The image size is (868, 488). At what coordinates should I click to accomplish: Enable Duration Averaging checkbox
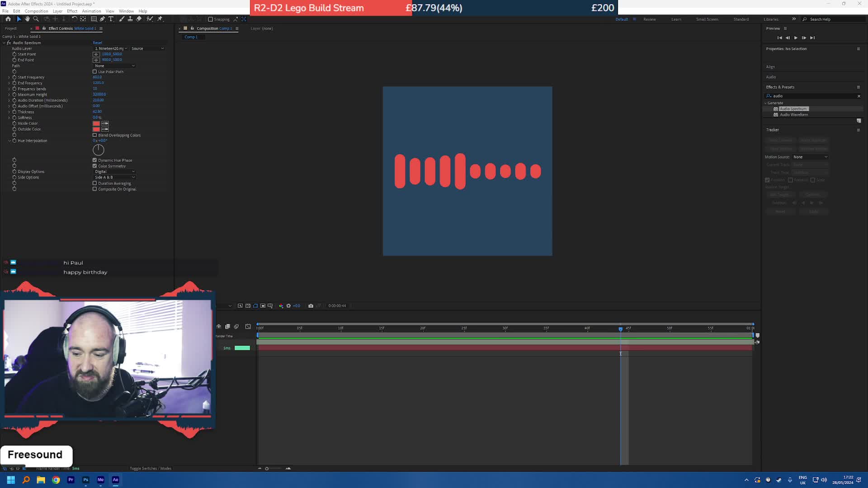point(94,183)
